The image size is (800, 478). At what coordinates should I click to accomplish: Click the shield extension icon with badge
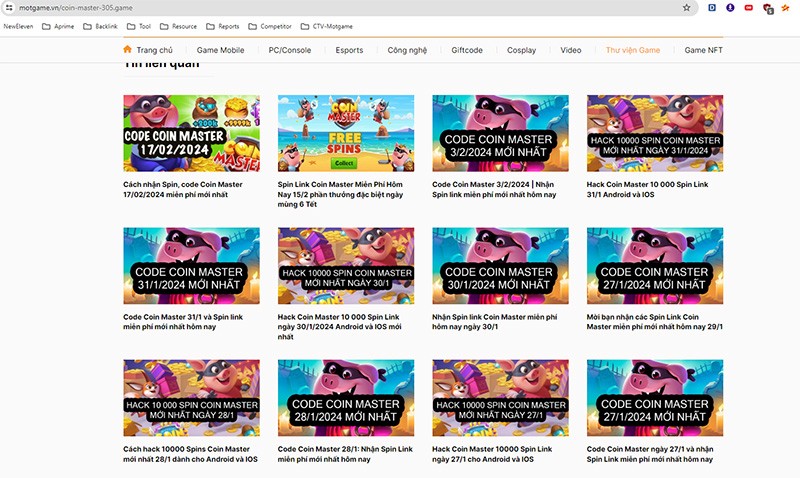(x=767, y=7)
